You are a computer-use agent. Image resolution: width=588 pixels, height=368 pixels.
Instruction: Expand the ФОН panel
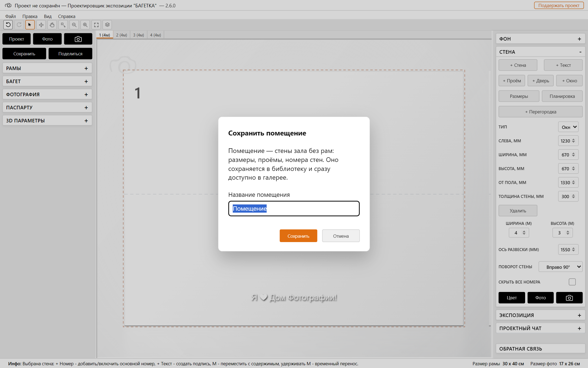tap(540, 39)
